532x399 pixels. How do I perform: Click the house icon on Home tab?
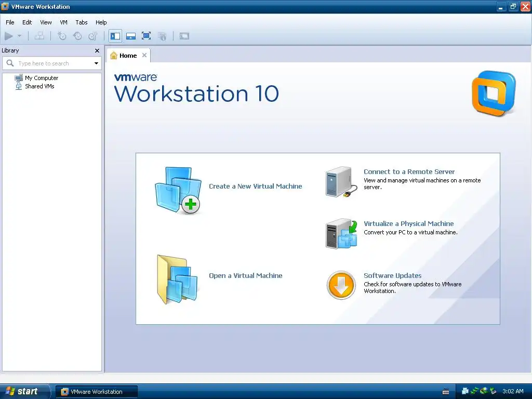[114, 55]
